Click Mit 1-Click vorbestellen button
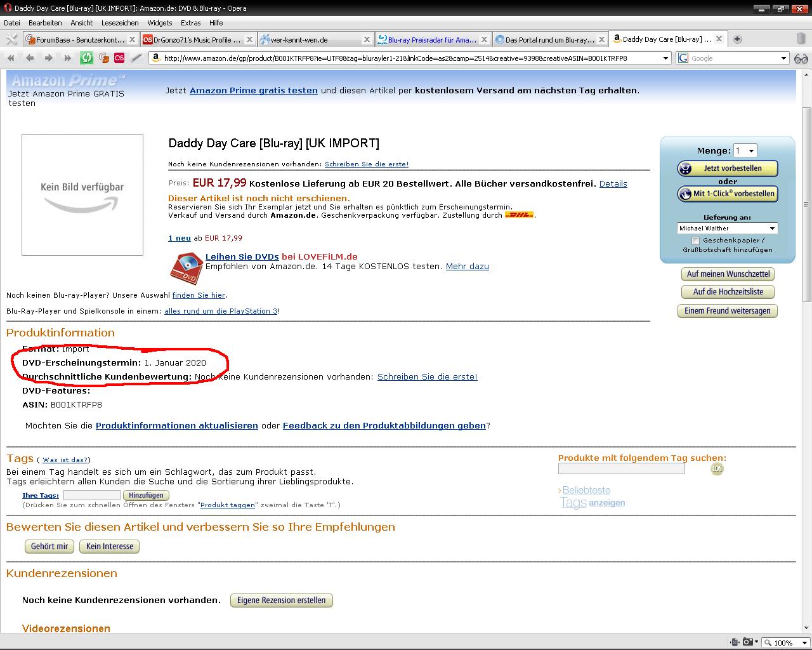This screenshot has width=812, height=650. [728, 194]
